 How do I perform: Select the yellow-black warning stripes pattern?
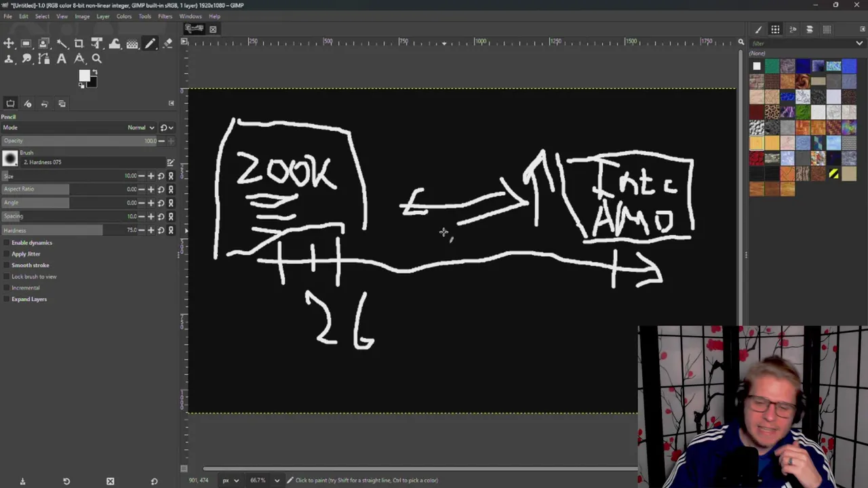[x=833, y=175]
